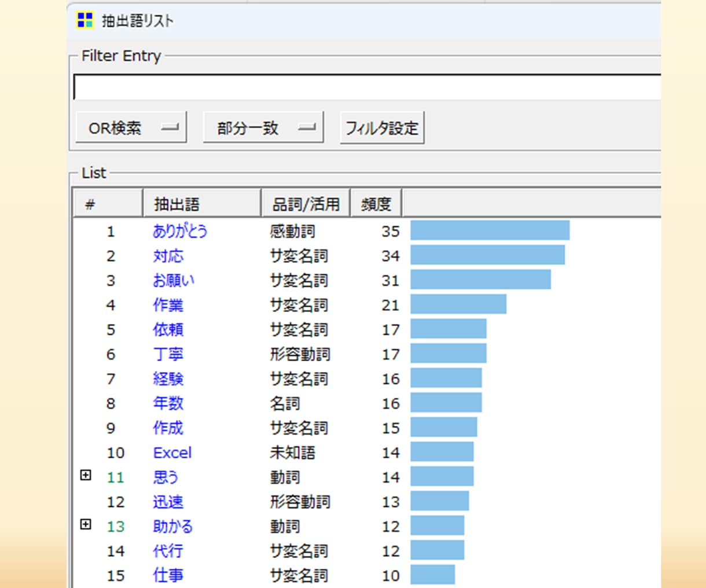Click 形容動詞 in the 迅速 row
The image size is (706, 588).
point(300,502)
